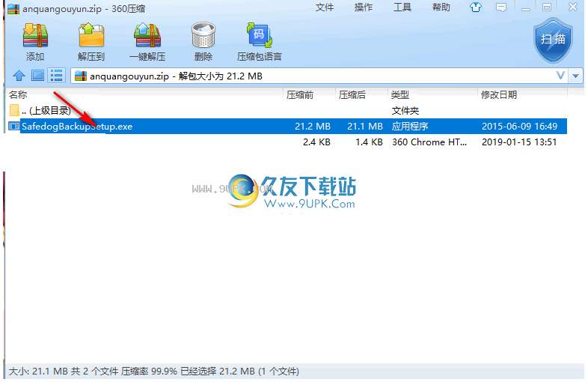Go up one level with blue arrow
Image resolution: width=588 pixels, height=382 pixels.
coord(19,76)
